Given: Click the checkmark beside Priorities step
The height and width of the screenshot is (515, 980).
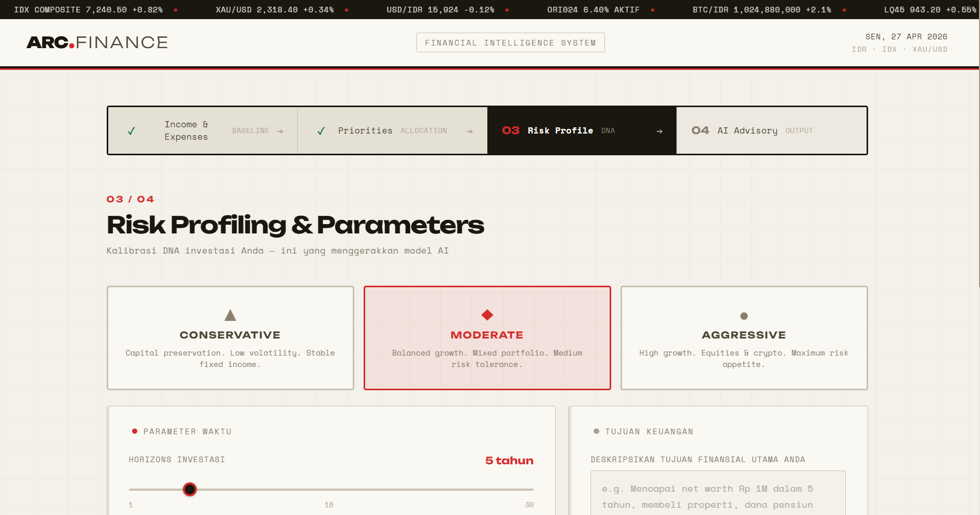Looking at the screenshot, I should coord(322,130).
